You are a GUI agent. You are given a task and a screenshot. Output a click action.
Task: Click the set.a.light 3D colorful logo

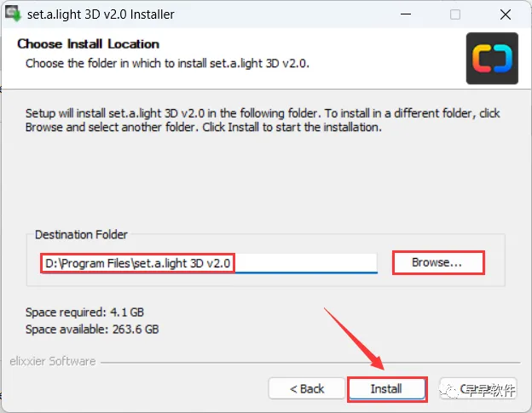tap(492, 58)
